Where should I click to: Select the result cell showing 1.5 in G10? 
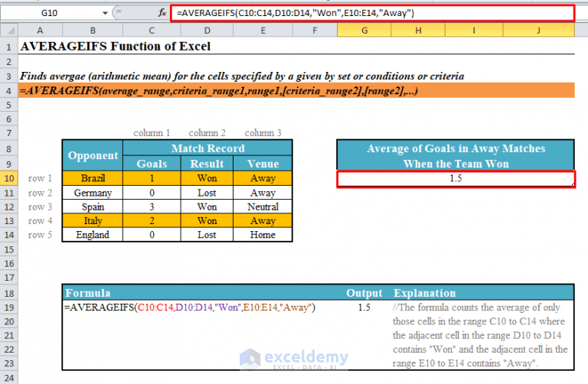click(456, 179)
